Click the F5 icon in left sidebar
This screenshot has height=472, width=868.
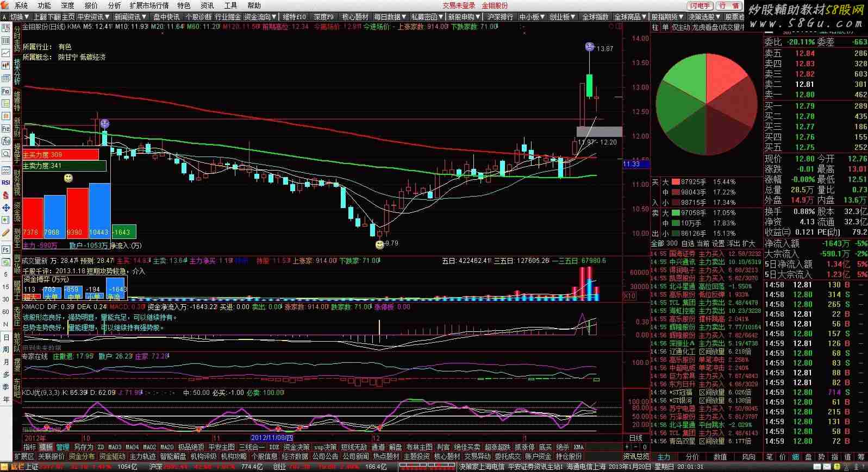point(6,250)
